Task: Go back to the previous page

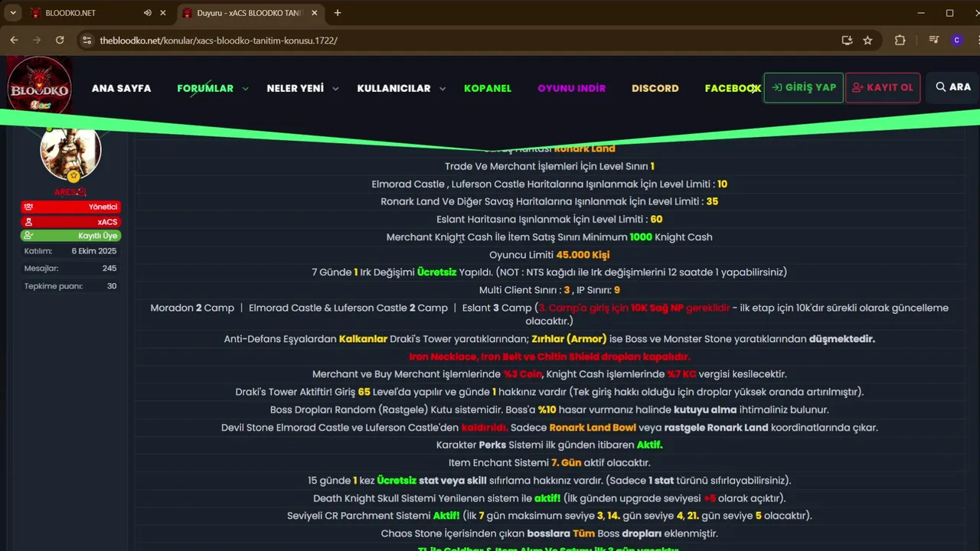Action: click(x=14, y=40)
